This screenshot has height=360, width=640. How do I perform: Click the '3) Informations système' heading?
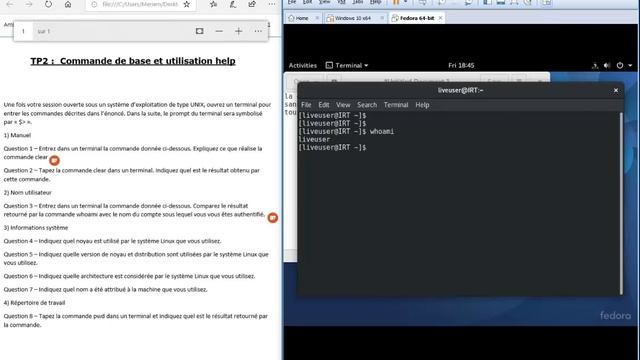[36, 228]
